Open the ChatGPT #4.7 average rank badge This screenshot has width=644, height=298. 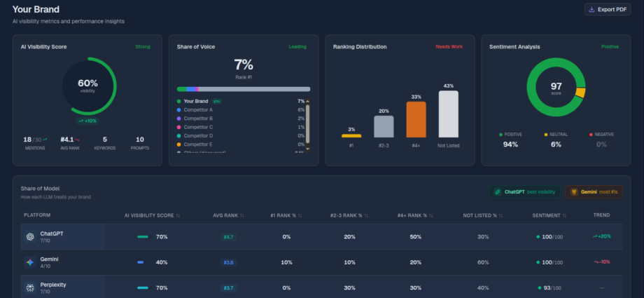[228, 237]
